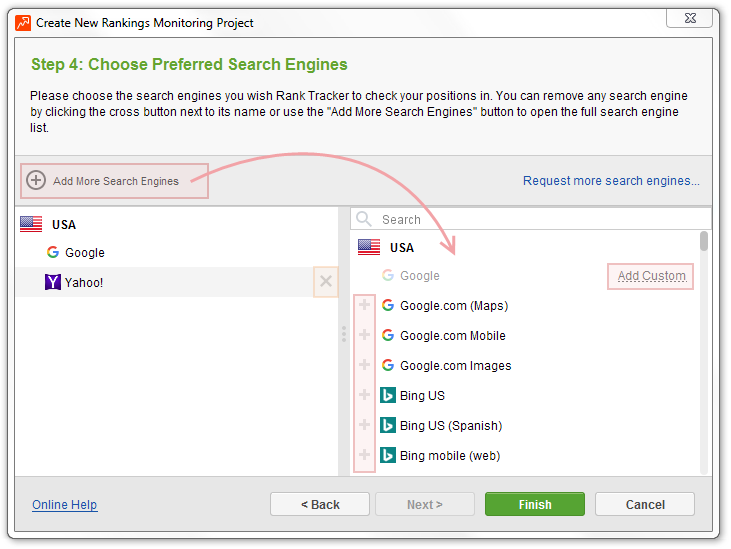
Task: Add Google.com Mobile with its plus icon
Action: pos(365,335)
